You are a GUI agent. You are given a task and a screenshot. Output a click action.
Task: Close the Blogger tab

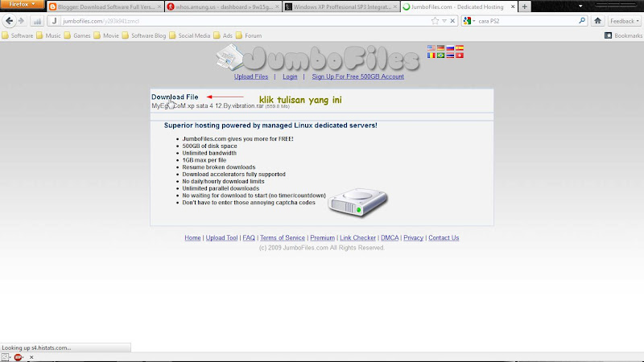(x=159, y=6)
